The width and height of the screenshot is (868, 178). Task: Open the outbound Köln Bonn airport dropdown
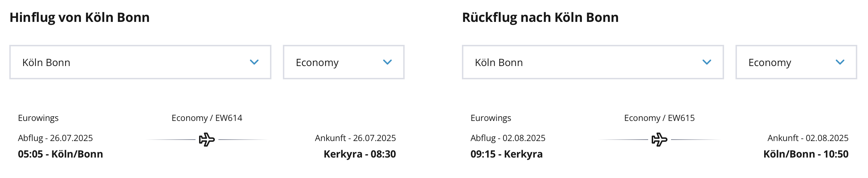140,62
